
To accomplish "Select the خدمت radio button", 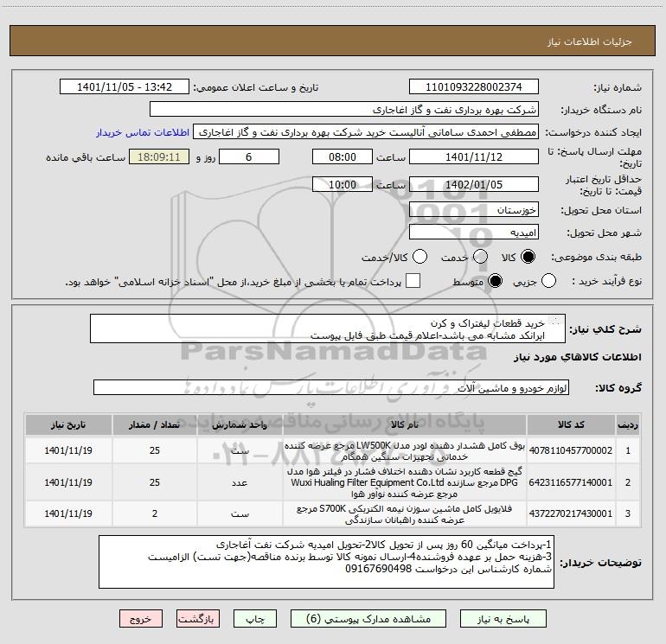I will tap(480, 257).
